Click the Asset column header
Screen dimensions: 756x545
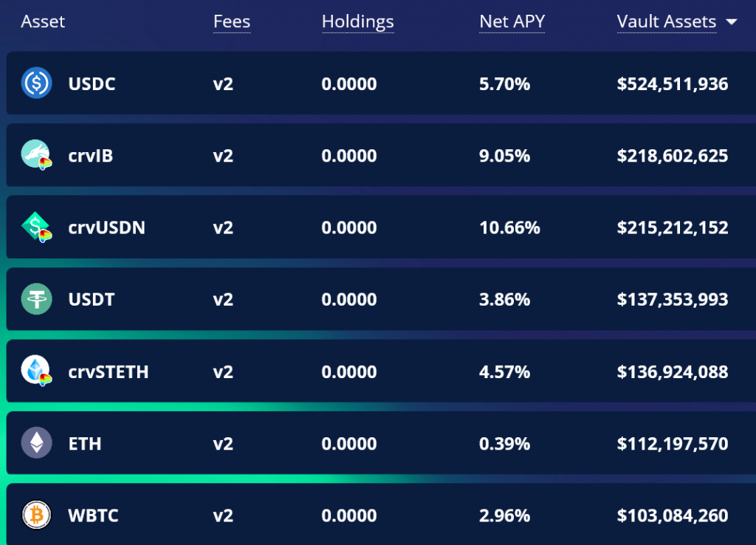tap(43, 21)
